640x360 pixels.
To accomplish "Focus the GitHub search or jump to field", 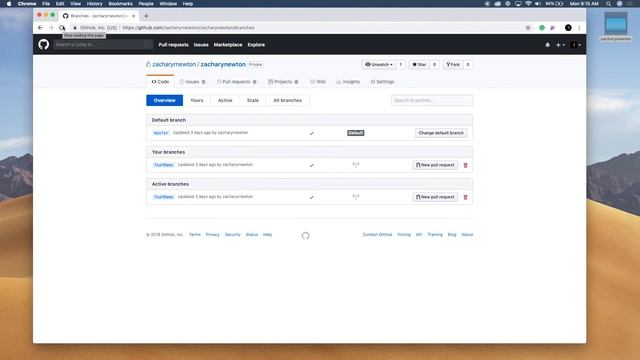I will (x=103, y=44).
